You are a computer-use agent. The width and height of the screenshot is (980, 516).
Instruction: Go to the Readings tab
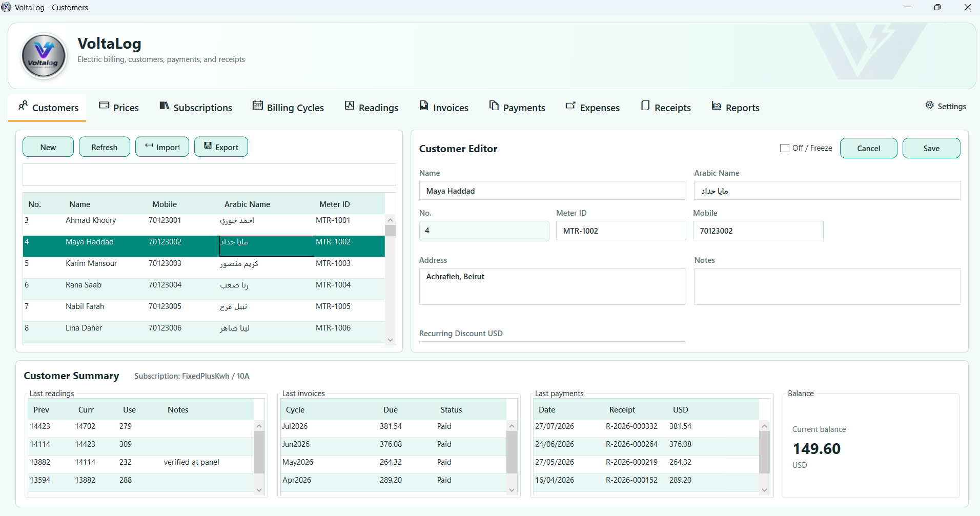372,108
